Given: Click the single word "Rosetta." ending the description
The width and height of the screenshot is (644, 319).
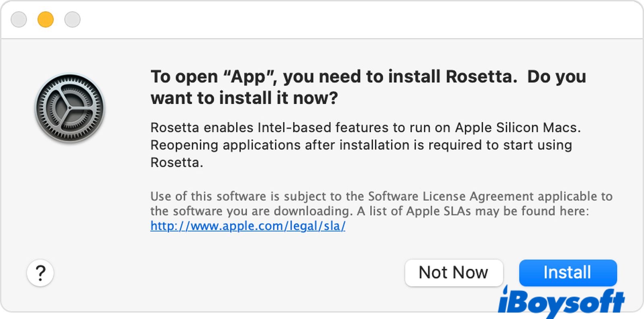Looking at the screenshot, I should tap(176, 163).
